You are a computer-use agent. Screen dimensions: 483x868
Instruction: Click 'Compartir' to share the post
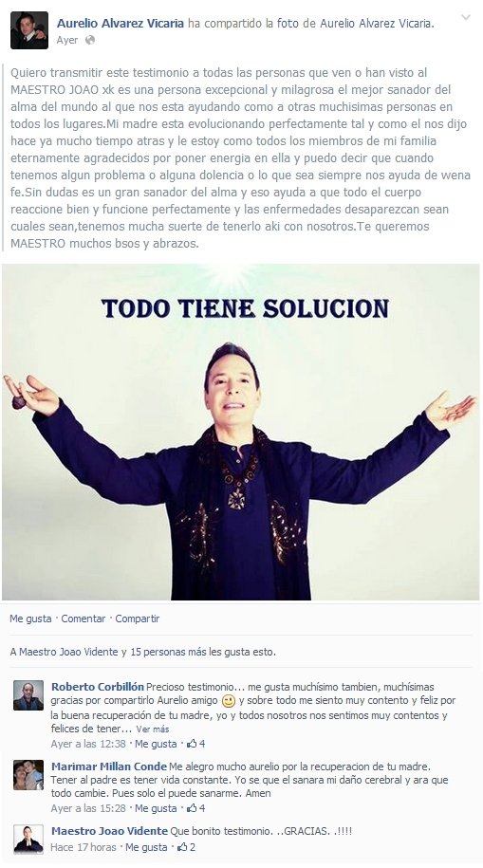pyautogui.click(x=138, y=619)
